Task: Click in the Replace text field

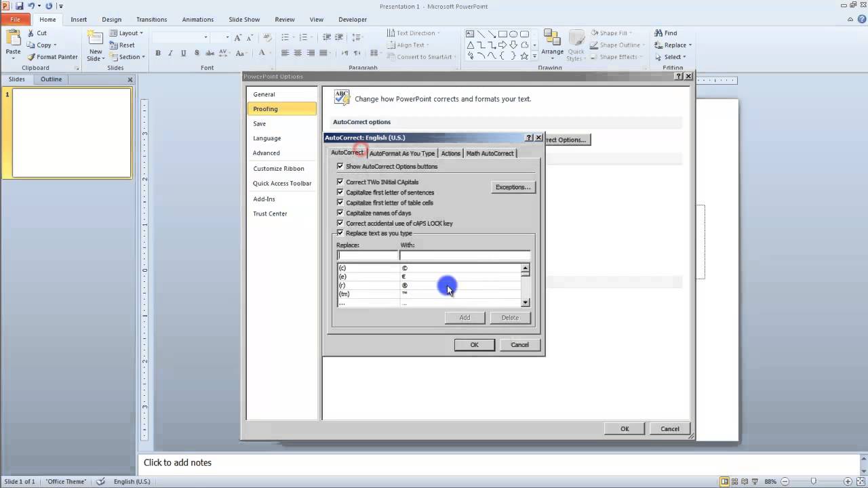Action: coord(368,256)
